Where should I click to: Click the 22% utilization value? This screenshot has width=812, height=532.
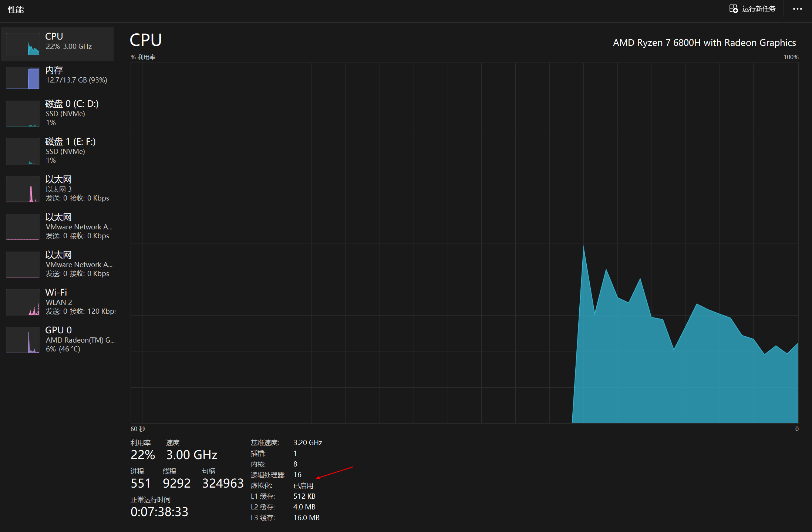point(142,455)
